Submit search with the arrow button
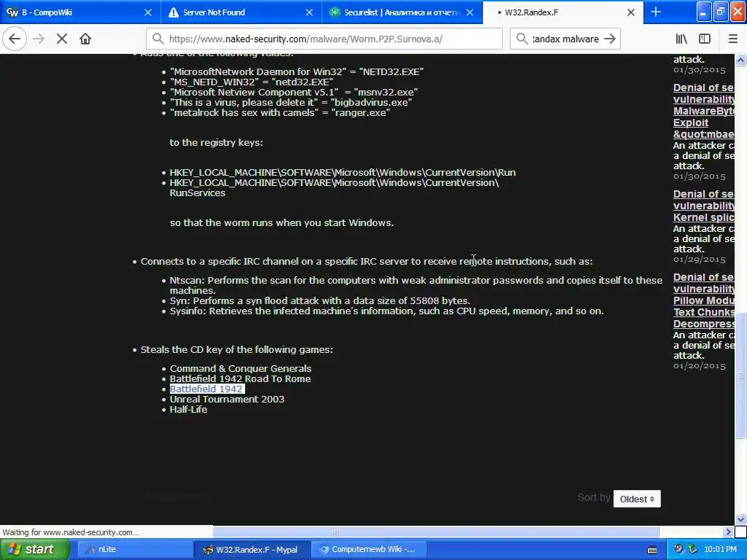747x560 pixels. (x=609, y=39)
